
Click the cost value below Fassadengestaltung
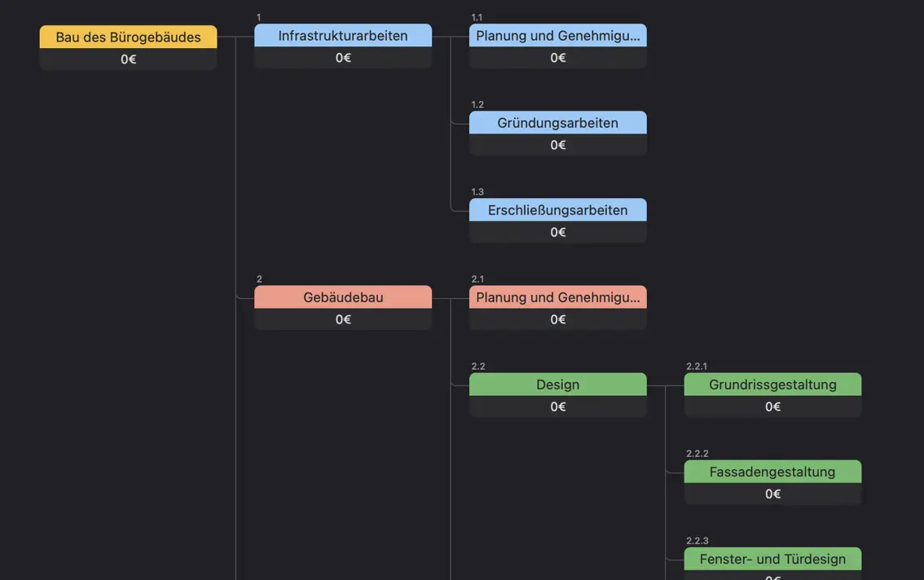tap(772, 494)
